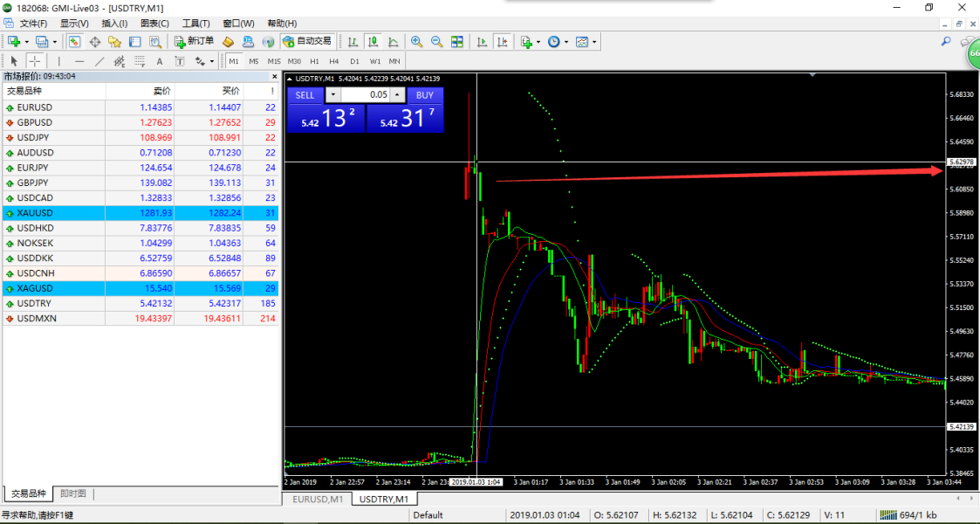The height and width of the screenshot is (524, 980).
Task: Switch chart to line chart display
Action: tap(394, 41)
